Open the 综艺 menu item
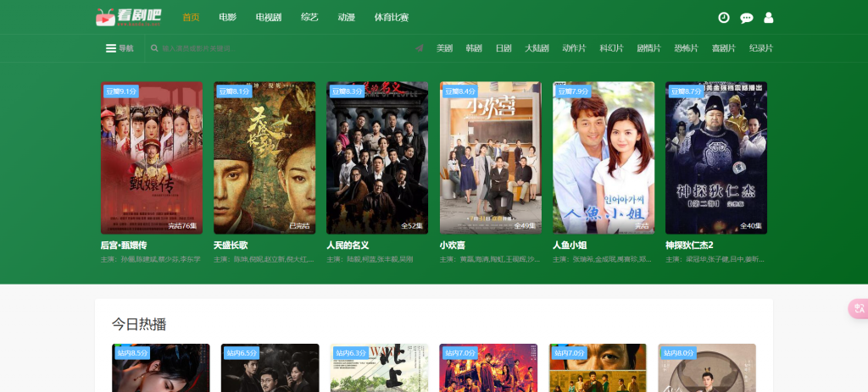The height and width of the screenshot is (392, 868). 309,18
